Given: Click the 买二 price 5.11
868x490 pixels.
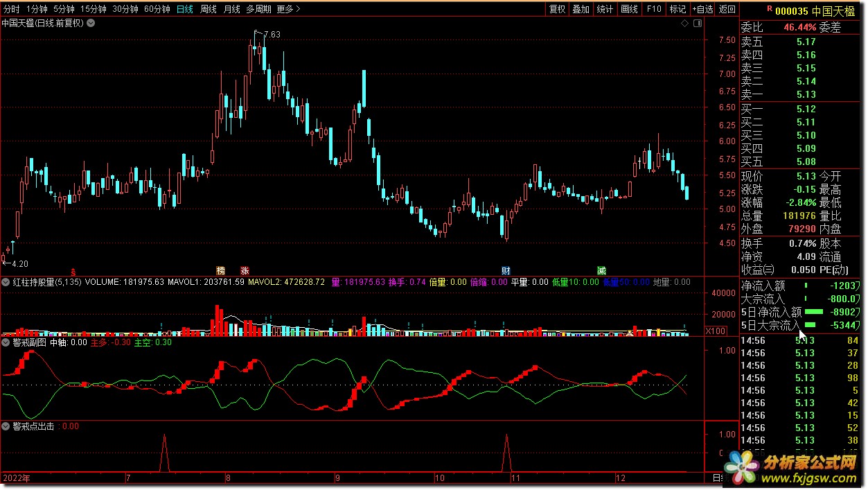Looking at the screenshot, I should 806,122.
